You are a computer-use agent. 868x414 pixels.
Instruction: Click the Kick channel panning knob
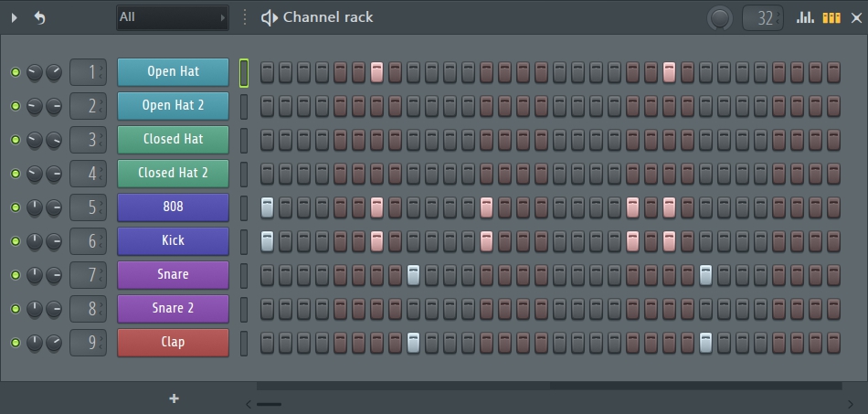35,241
